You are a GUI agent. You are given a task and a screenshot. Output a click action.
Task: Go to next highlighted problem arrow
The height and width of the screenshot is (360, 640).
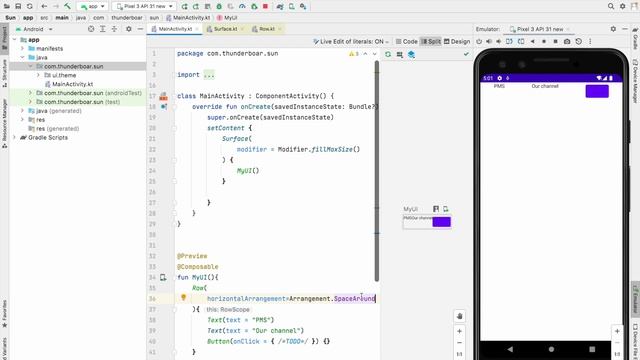point(374,54)
